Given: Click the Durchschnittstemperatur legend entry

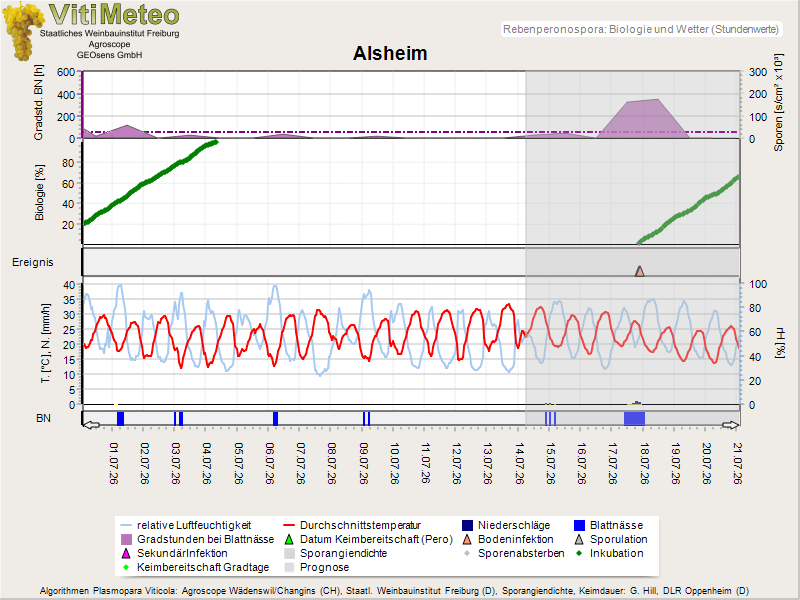Looking at the screenshot, I should [x=352, y=526].
